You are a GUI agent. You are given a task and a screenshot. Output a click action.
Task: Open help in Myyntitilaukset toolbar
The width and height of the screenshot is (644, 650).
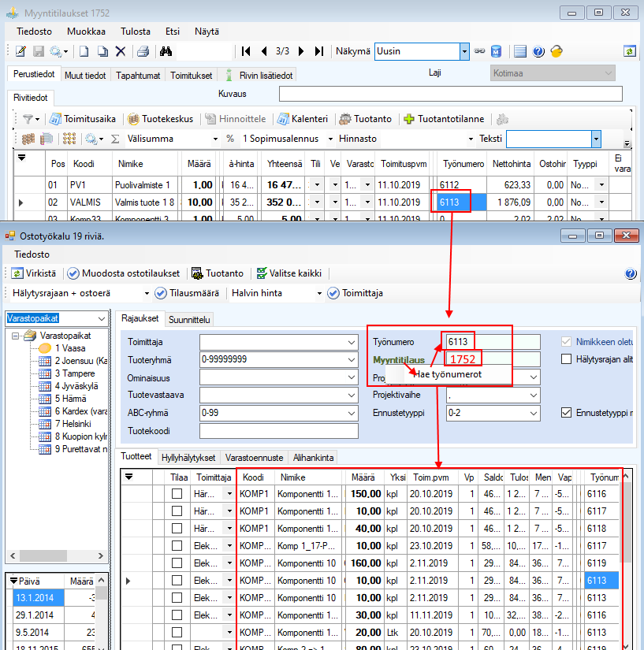538,51
